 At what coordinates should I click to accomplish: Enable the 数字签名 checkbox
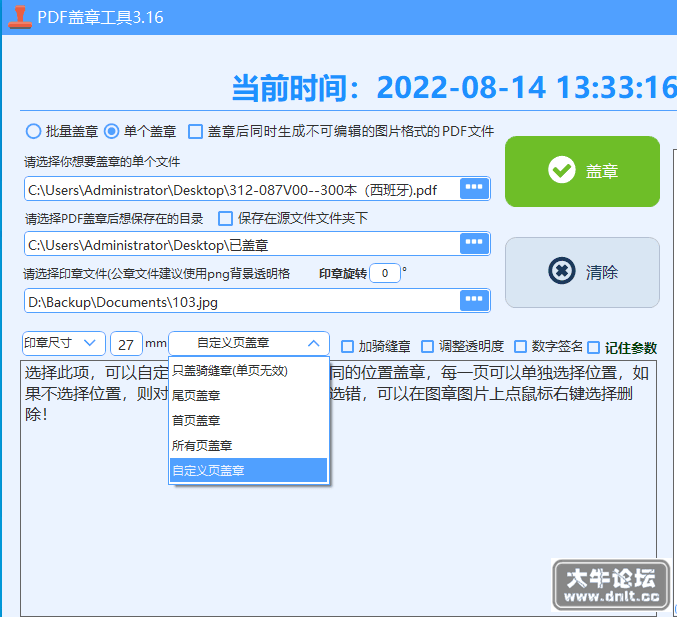[521, 347]
